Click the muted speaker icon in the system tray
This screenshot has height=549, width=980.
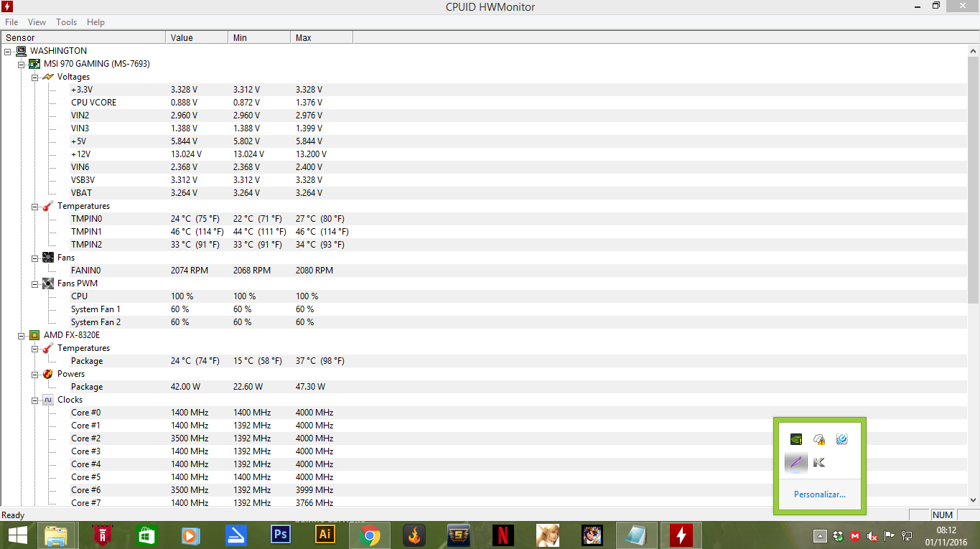tap(873, 536)
